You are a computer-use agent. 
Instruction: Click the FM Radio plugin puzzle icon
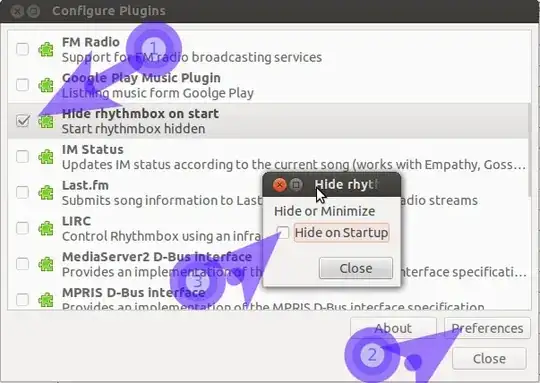tap(46, 49)
